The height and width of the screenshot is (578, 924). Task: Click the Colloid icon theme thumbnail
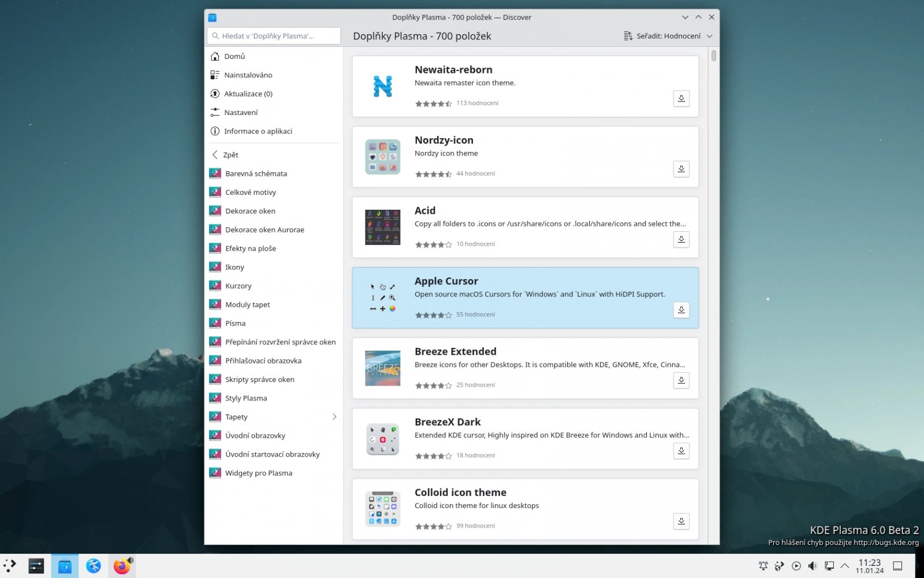(382, 509)
